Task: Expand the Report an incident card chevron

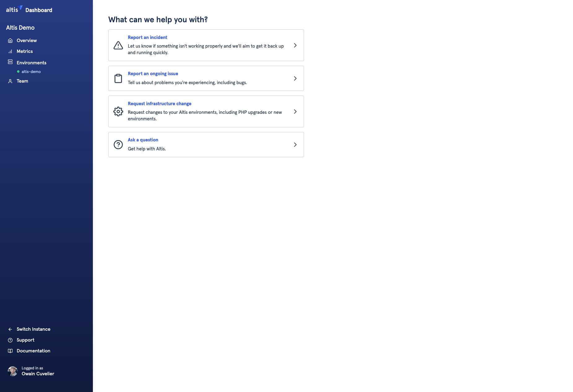Action: [x=295, y=45]
